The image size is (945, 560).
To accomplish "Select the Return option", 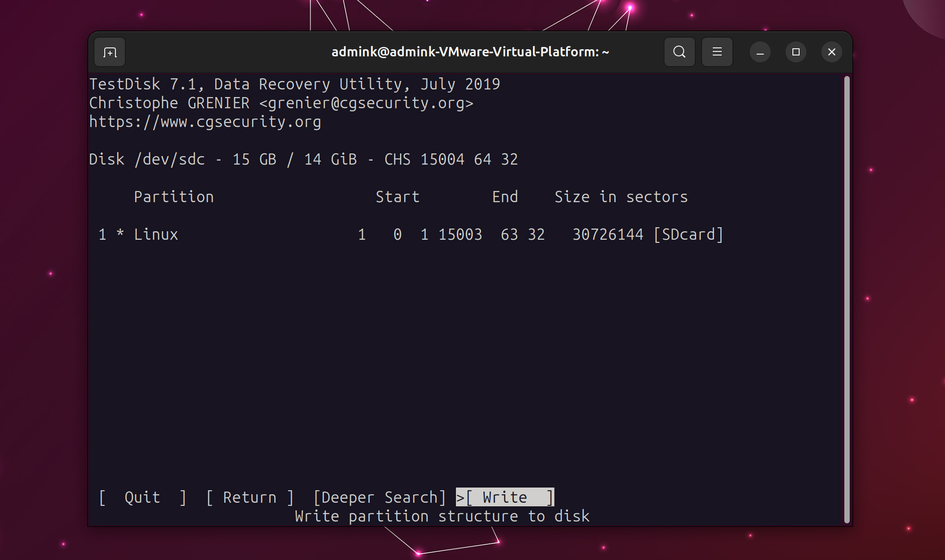I will point(250,497).
